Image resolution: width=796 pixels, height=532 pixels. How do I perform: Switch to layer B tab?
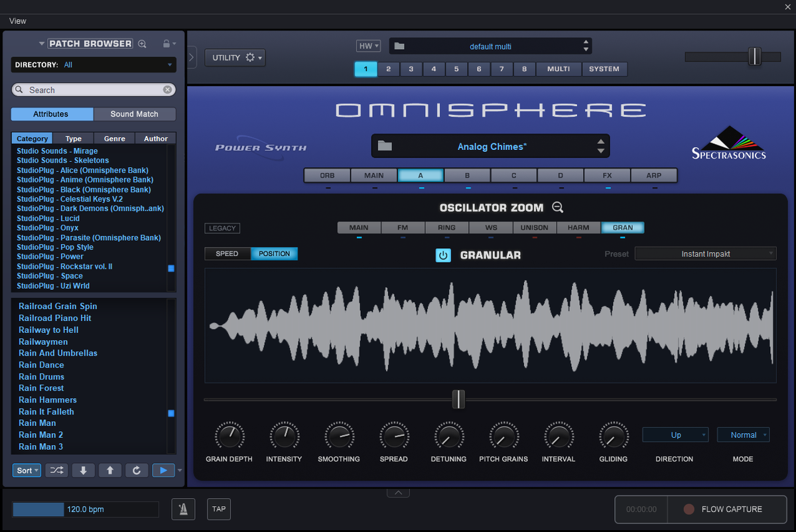click(x=467, y=176)
